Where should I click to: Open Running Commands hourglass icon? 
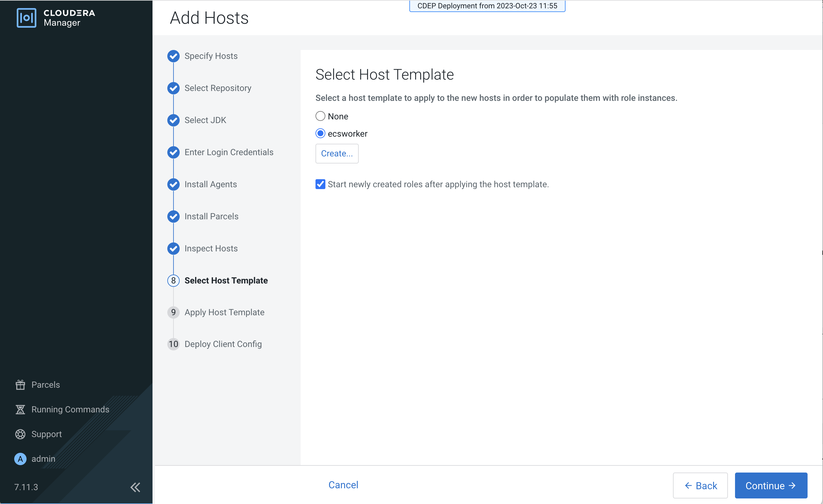20,410
